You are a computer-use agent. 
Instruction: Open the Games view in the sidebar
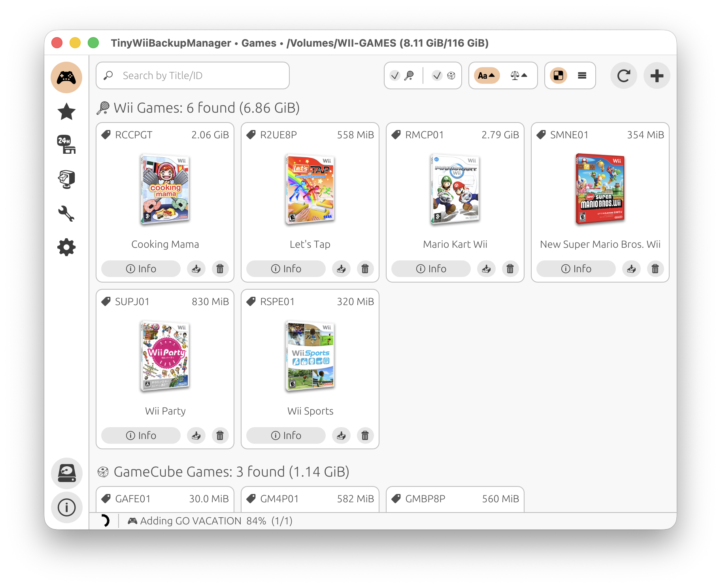click(66, 77)
